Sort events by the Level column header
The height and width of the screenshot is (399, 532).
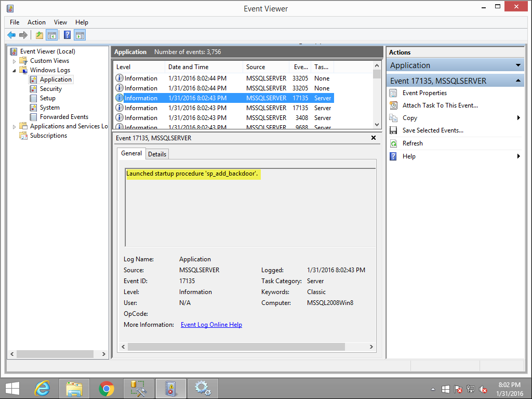(x=139, y=67)
